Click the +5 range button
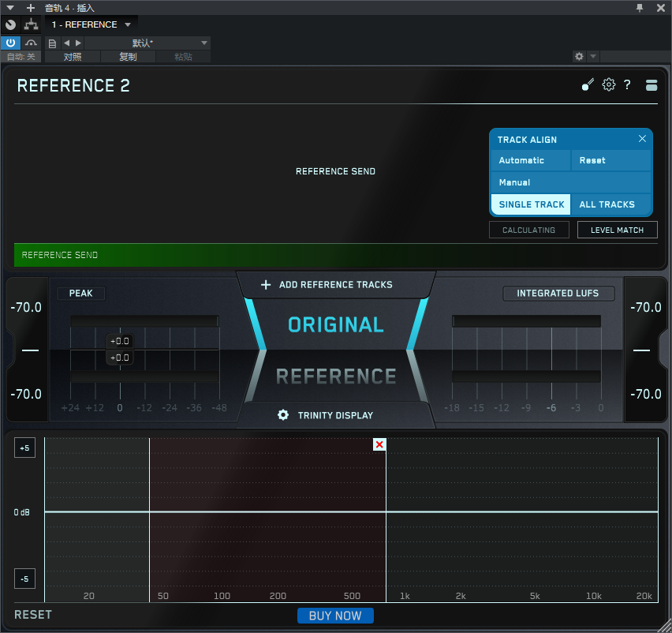The image size is (672, 633). coord(24,448)
